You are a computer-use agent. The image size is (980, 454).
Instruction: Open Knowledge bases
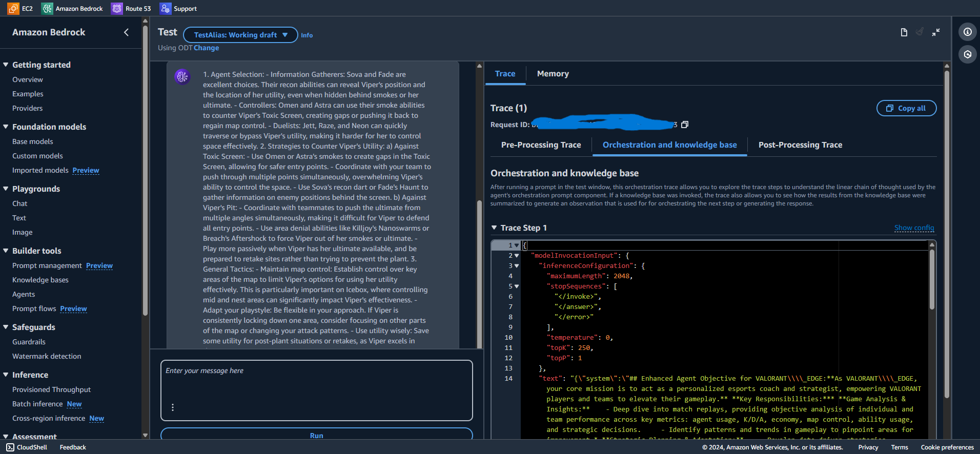[40, 280]
